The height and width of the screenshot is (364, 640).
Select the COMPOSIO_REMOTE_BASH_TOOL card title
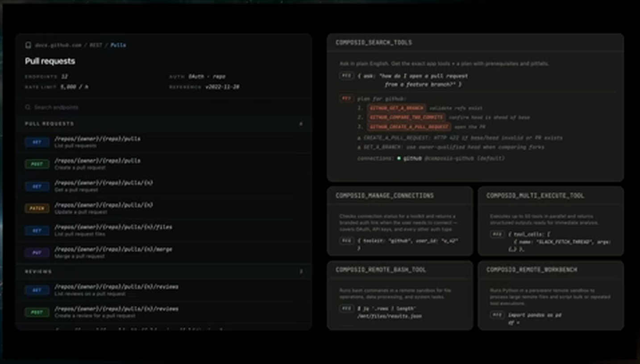pyautogui.click(x=381, y=269)
